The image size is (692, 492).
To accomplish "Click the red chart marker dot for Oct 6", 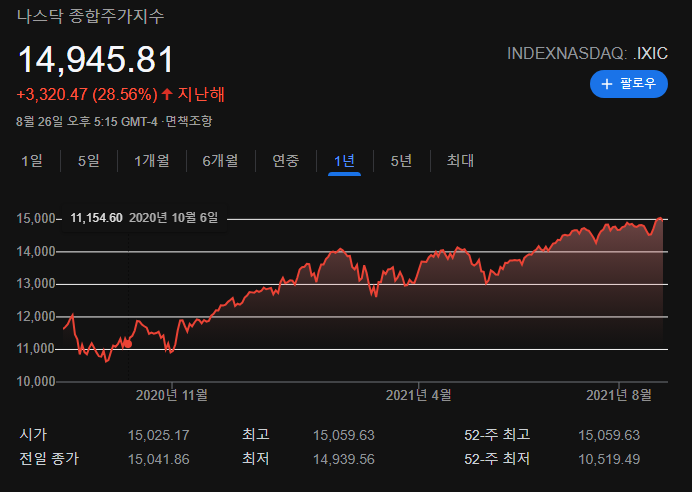I will click(x=128, y=344).
